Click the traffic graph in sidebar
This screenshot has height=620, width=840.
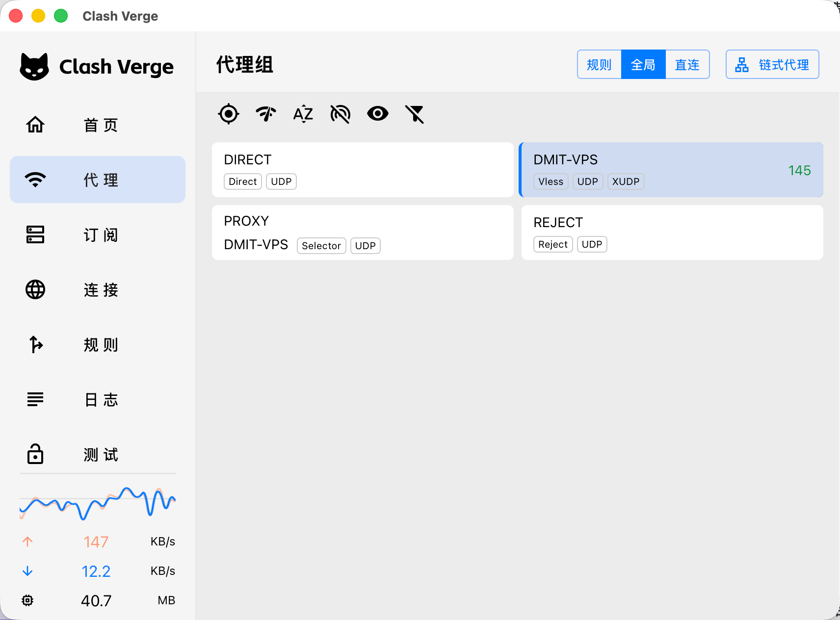98,504
